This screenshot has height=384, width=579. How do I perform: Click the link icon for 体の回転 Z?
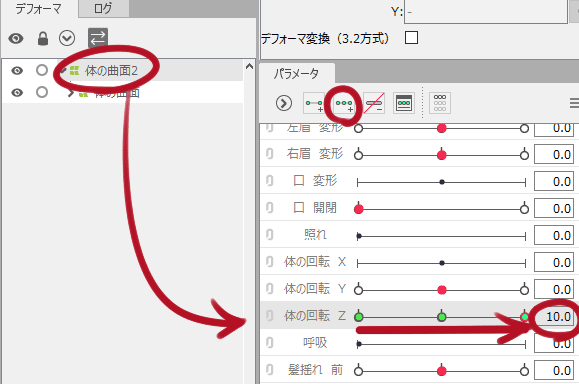[x=270, y=316]
